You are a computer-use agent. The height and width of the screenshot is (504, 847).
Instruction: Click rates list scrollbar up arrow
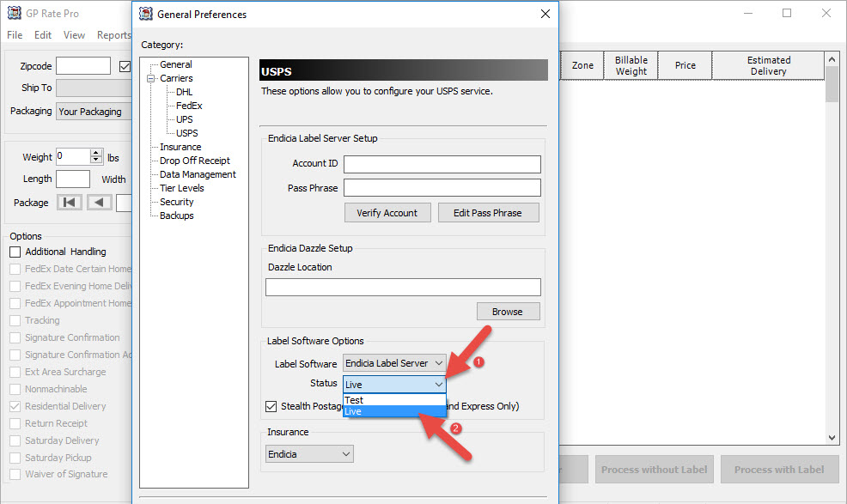click(x=832, y=59)
